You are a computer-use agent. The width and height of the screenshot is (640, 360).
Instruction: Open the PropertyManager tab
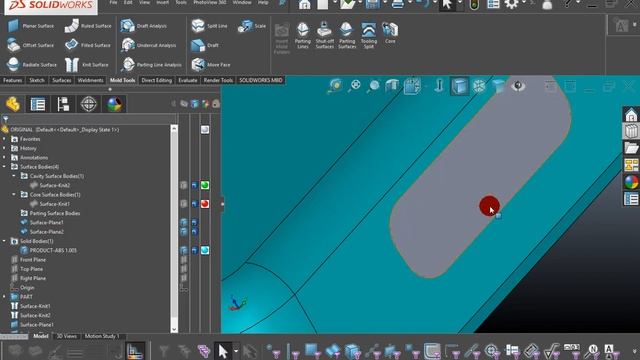pos(38,104)
